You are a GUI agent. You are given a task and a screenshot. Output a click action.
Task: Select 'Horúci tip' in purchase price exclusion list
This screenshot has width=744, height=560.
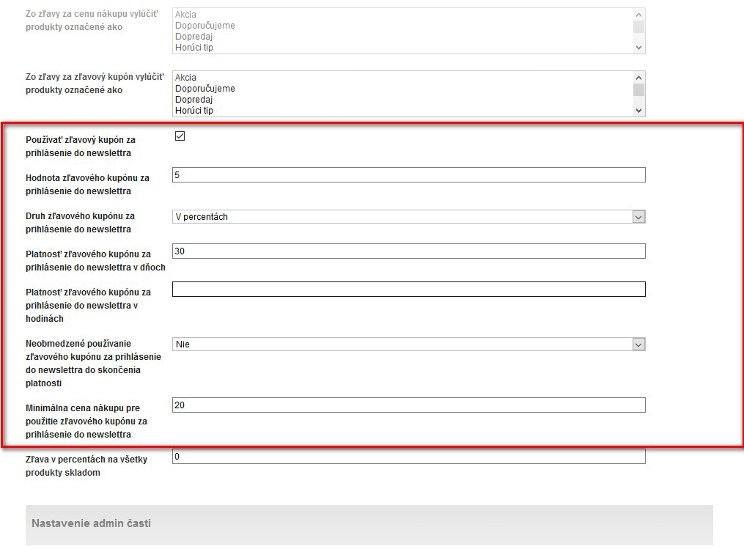coord(194,48)
